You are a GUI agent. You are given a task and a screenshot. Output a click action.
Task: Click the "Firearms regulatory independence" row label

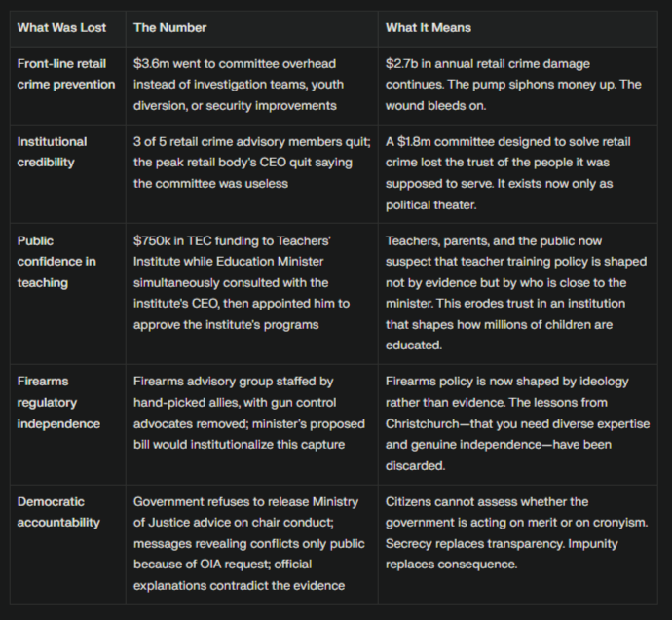[58, 402]
